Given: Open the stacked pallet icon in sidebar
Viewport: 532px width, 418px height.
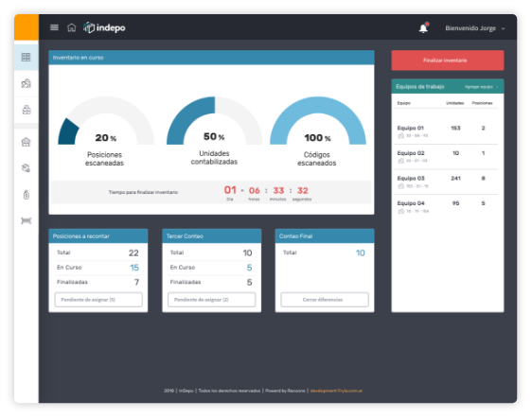Looking at the screenshot, I should 27,110.
